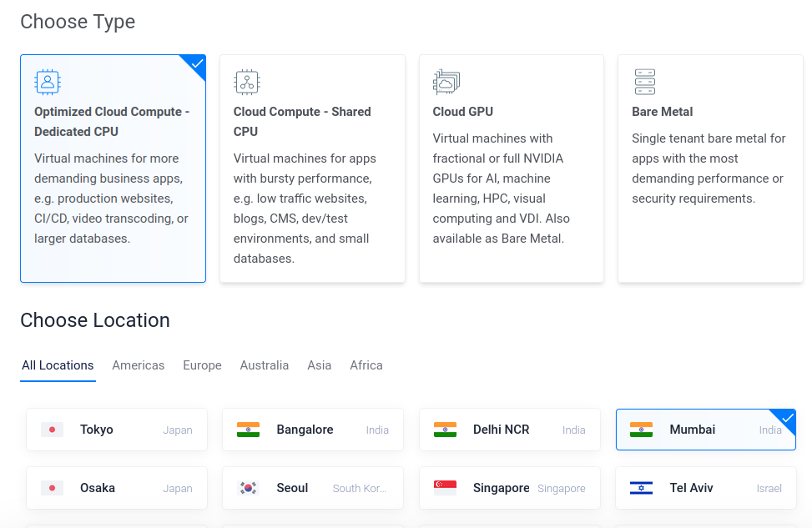The image size is (812, 528).
Task: Click the Shared CPU chip icon
Action: [246, 82]
